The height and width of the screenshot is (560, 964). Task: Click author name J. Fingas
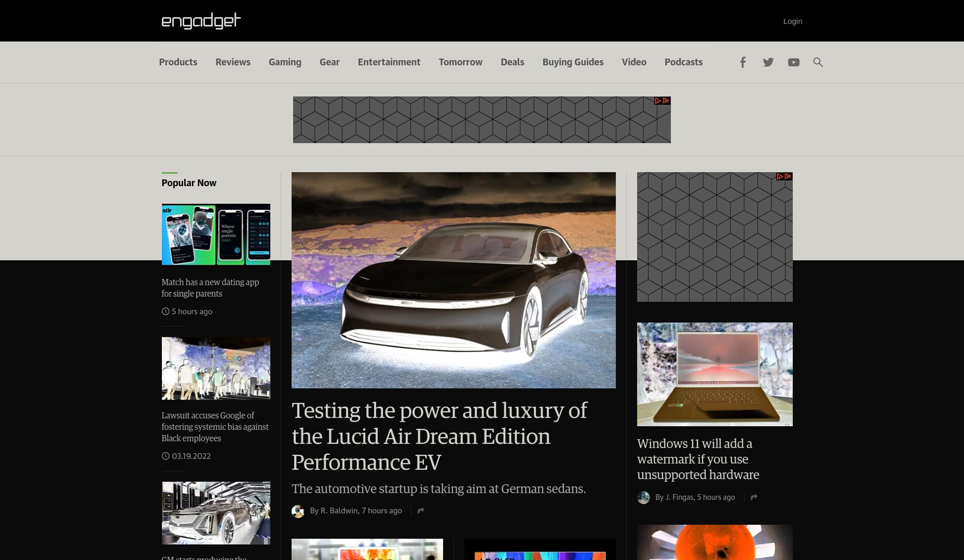point(679,497)
